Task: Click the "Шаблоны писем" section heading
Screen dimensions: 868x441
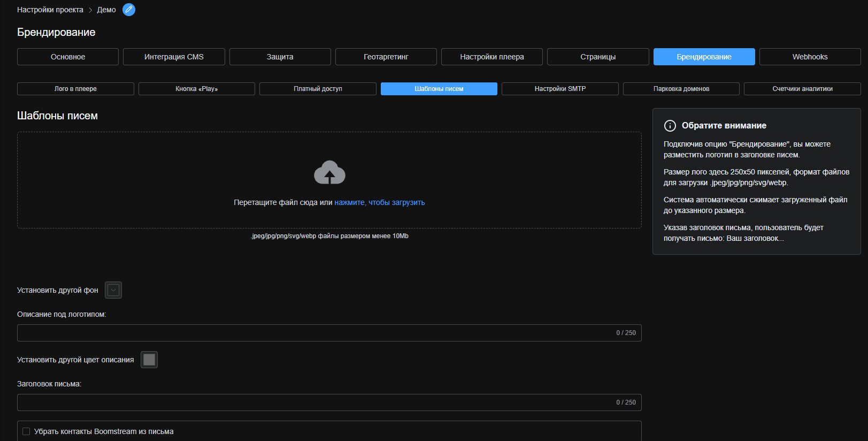Action: pyautogui.click(x=57, y=116)
